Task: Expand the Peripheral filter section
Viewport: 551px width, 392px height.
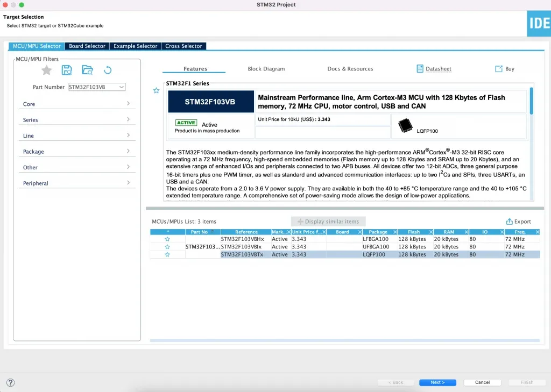Action: 76,183
